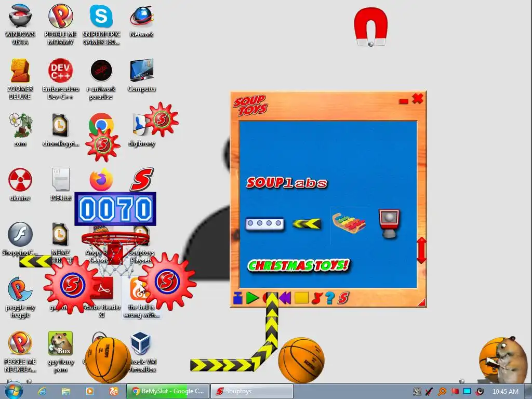This screenshot has width=532, height=399.
Task: Open Souptoys help via blue question mark
Action: tap(330, 298)
